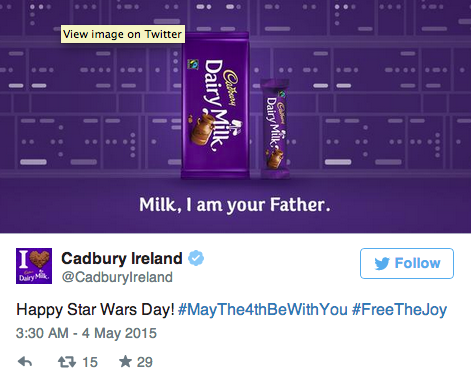Follow Cadbury Ireland
This screenshot has height=382, width=471.
pyautogui.click(x=407, y=263)
